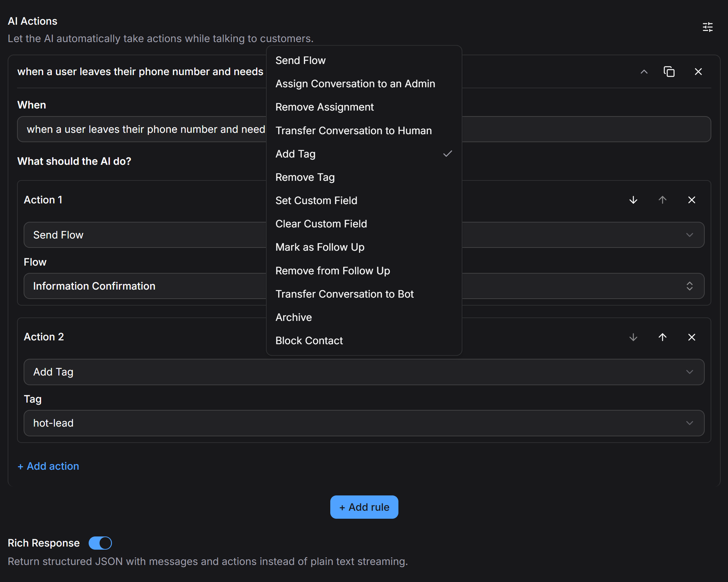Click the + Add rule button
Screen dimensions: 728x582
click(x=364, y=507)
